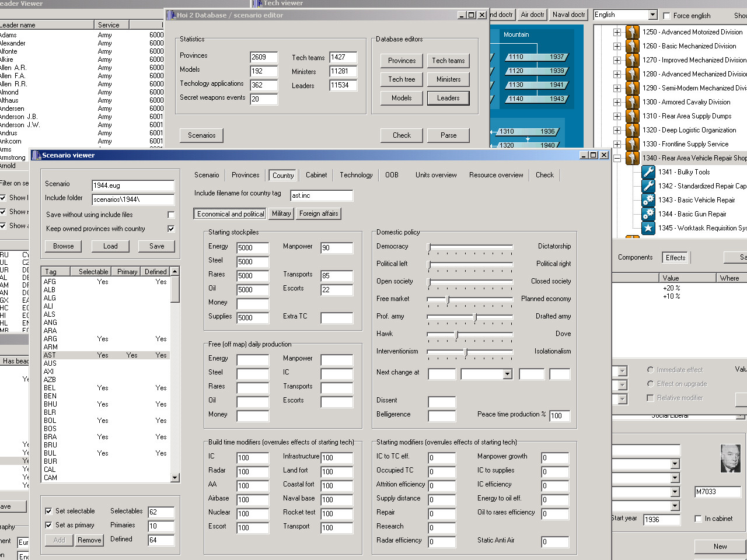Click wrench icon for 1342 Standardized Repair
This screenshot has height=560, width=747.
point(648,186)
